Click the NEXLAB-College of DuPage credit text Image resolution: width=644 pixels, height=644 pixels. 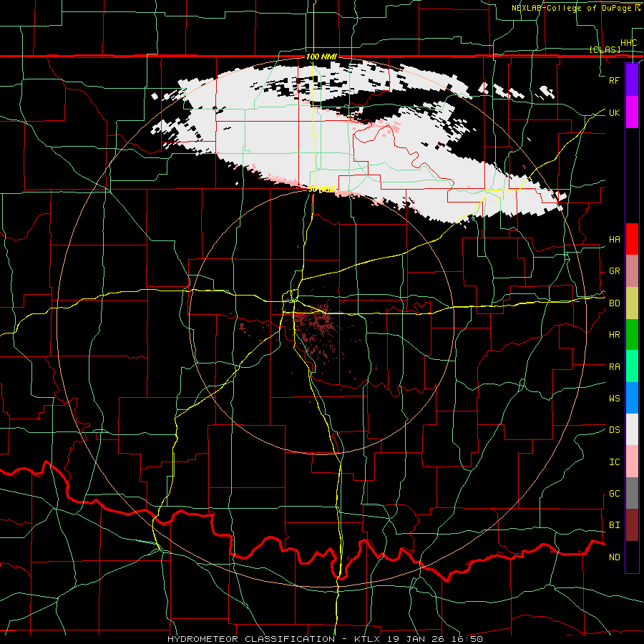573,8
